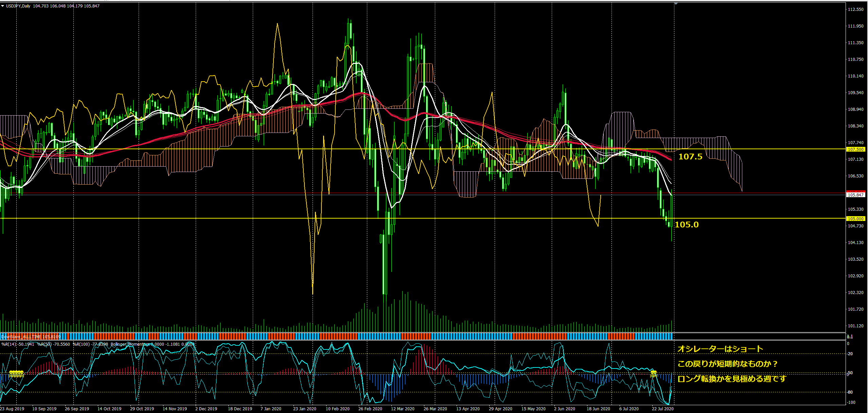
Task: Click the 12 Mar 2020 date label
Action: pyautogui.click(x=402, y=409)
